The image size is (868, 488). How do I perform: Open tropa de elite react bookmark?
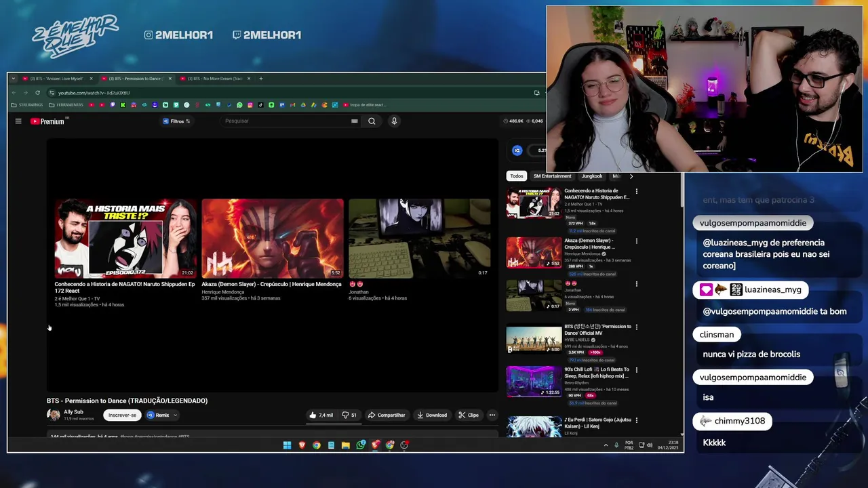pos(365,105)
